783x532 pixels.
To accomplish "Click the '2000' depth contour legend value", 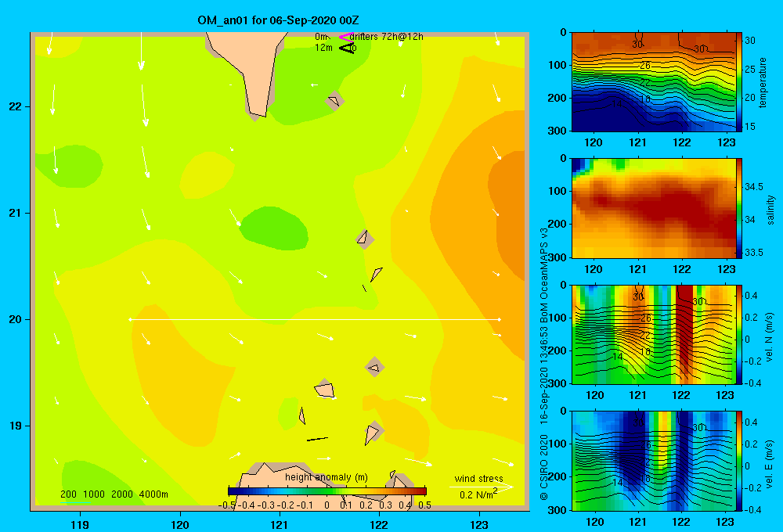I will pos(122,494).
